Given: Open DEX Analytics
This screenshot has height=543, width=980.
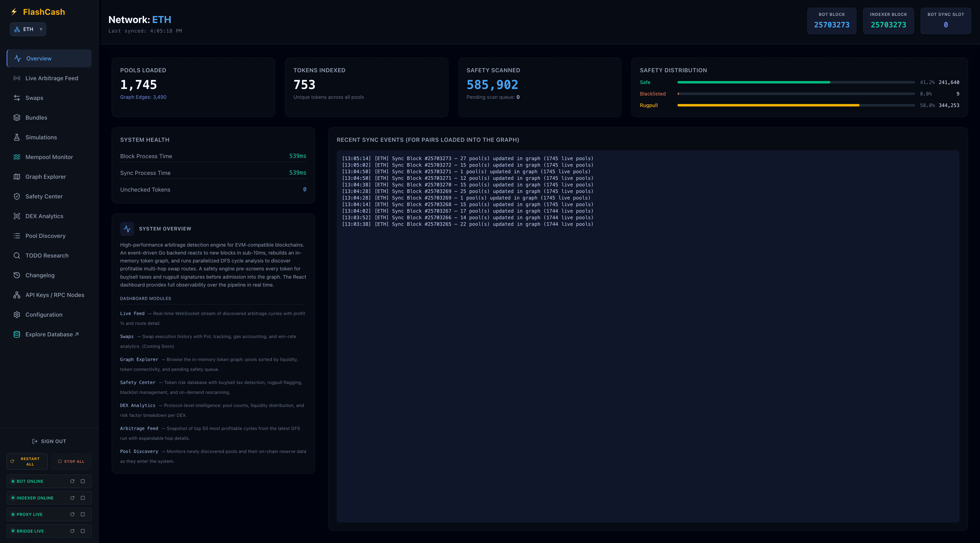Looking at the screenshot, I should pos(49,216).
